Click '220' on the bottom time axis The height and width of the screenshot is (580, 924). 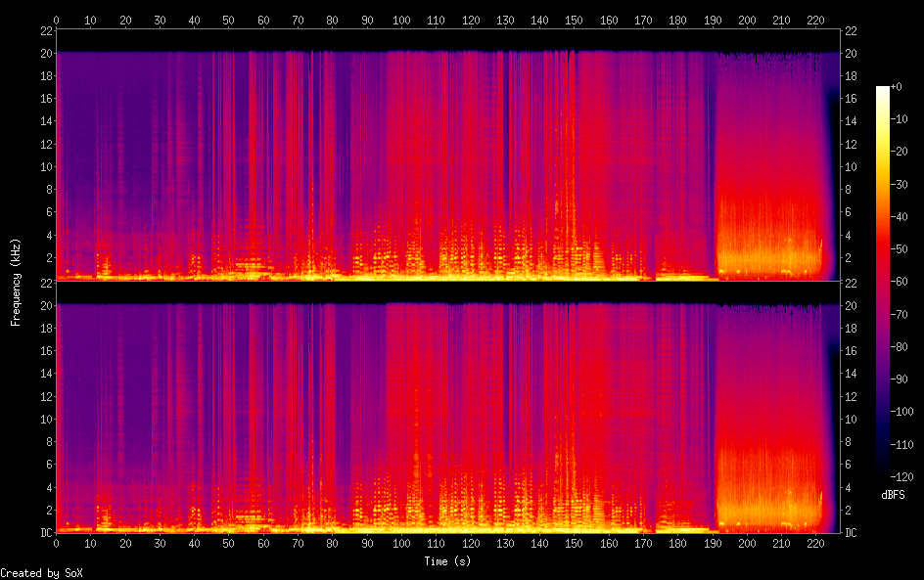(x=815, y=544)
